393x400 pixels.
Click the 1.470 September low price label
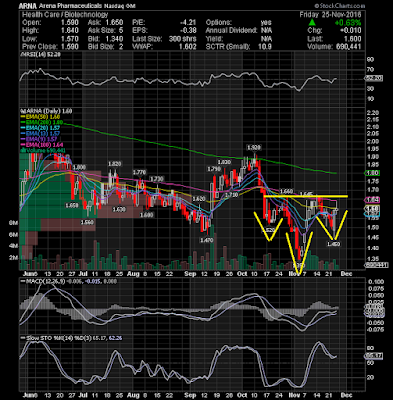tap(206, 240)
